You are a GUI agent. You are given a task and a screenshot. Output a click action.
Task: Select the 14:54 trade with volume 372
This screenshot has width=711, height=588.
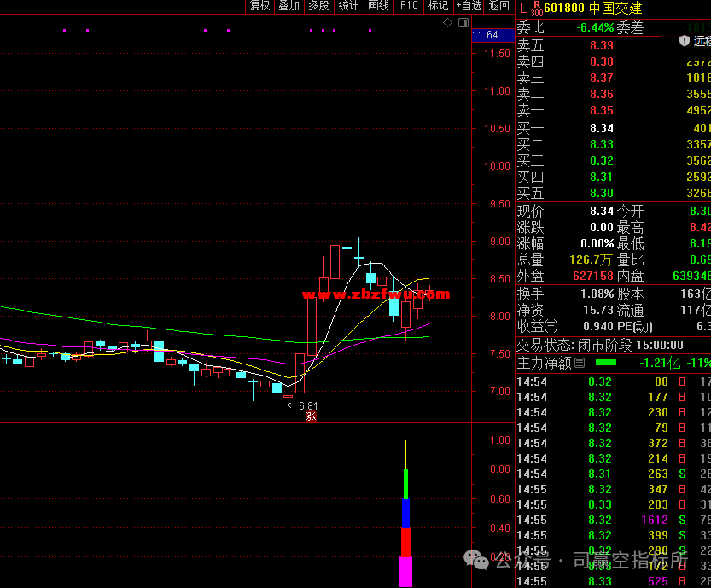click(614, 444)
